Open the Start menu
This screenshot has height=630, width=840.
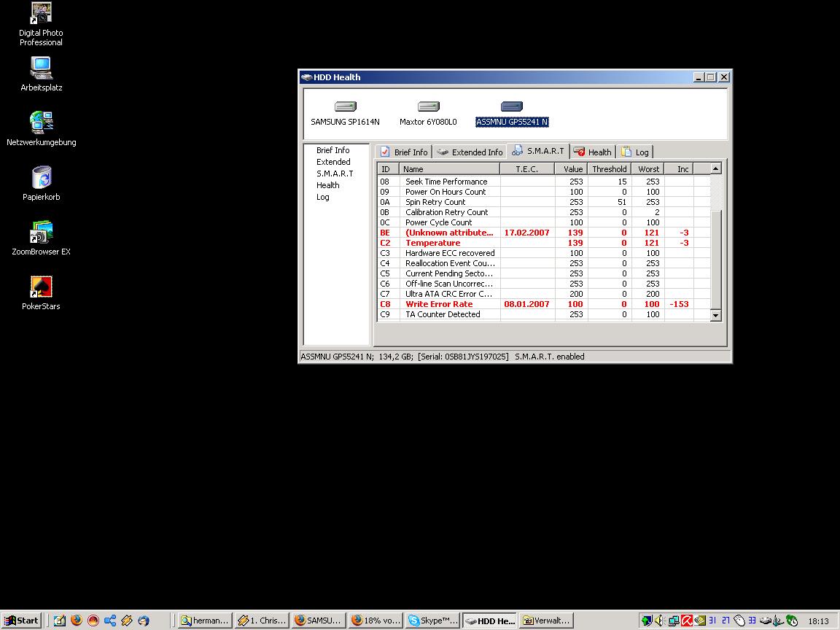coord(21,621)
